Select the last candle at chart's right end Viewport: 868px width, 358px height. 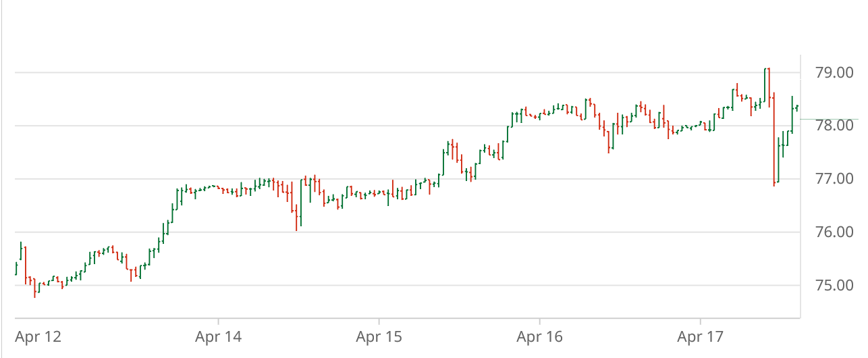point(797,107)
